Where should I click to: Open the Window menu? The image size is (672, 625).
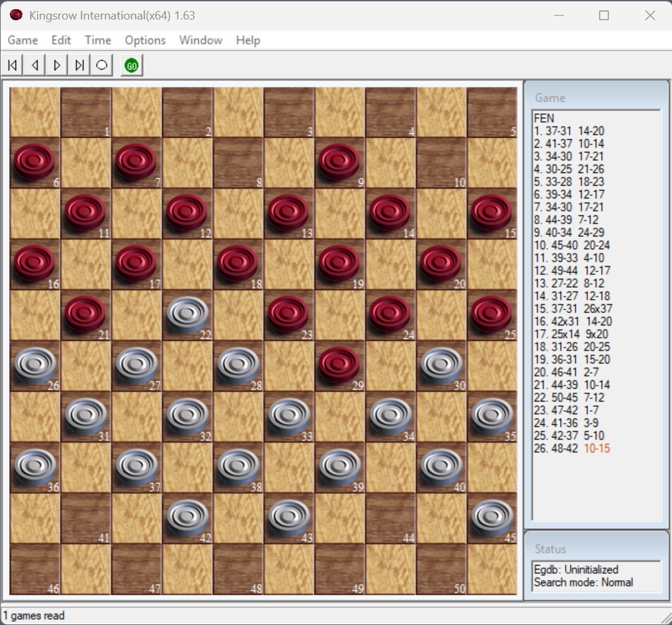pos(201,40)
